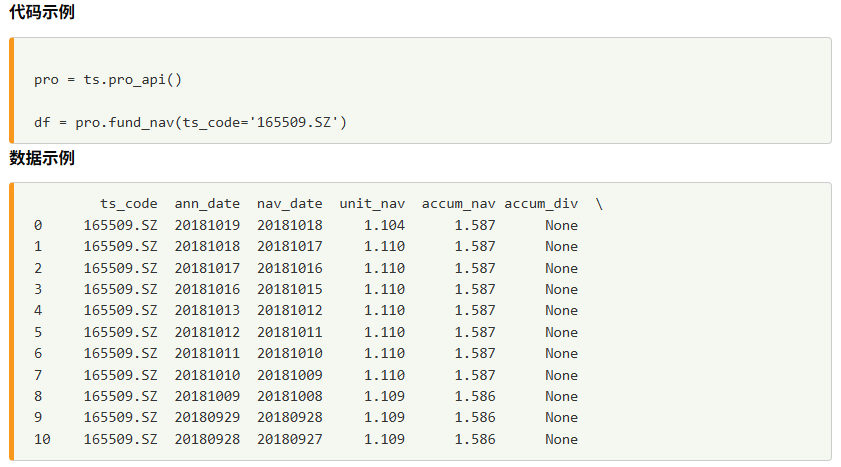
Task: Click row index 10 in data table
Action: pyautogui.click(x=41, y=439)
